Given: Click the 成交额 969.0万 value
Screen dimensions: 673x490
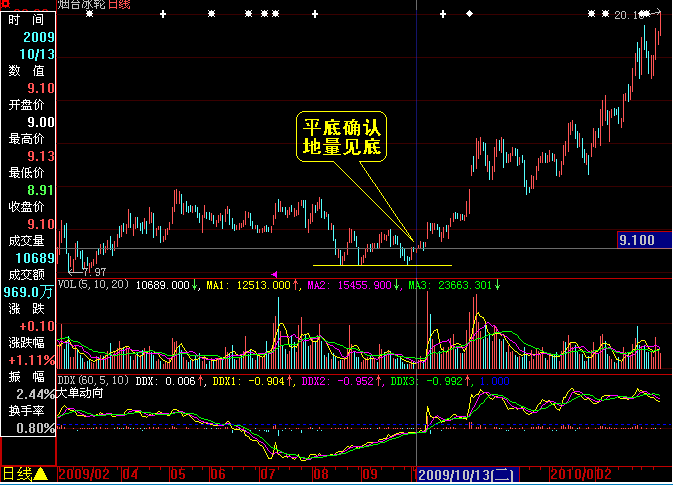Looking at the screenshot, I should [x=29, y=292].
